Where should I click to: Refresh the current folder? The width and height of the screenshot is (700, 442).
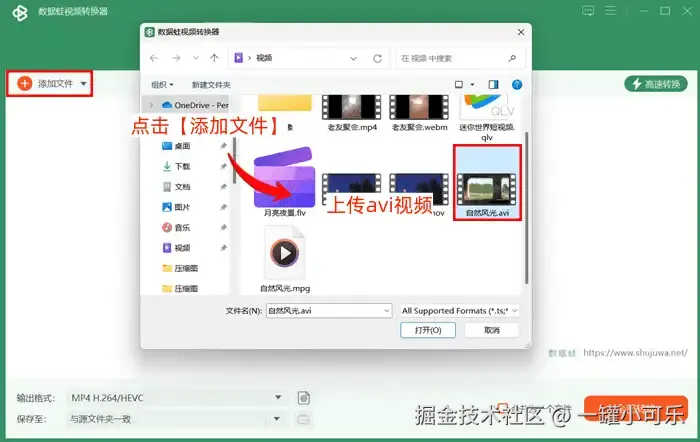[378, 58]
